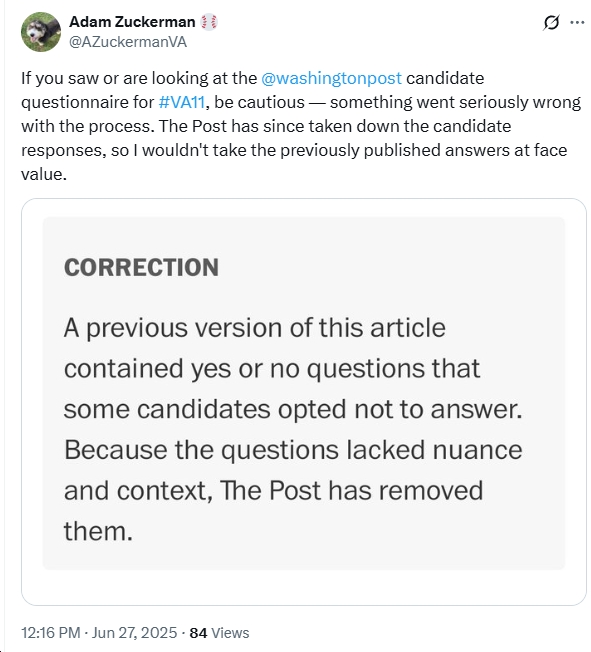Click the 12:16 PM timestamp
The image size is (591, 652).
51,633
